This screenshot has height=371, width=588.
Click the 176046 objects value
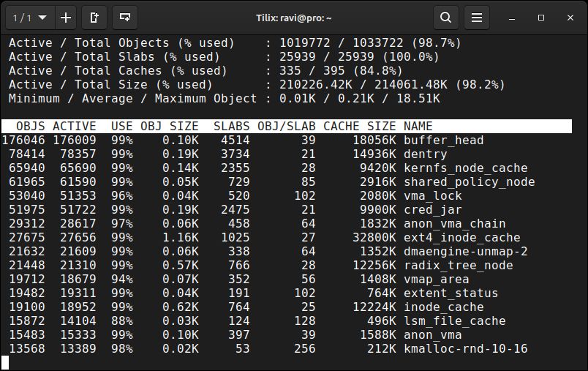[x=23, y=140]
